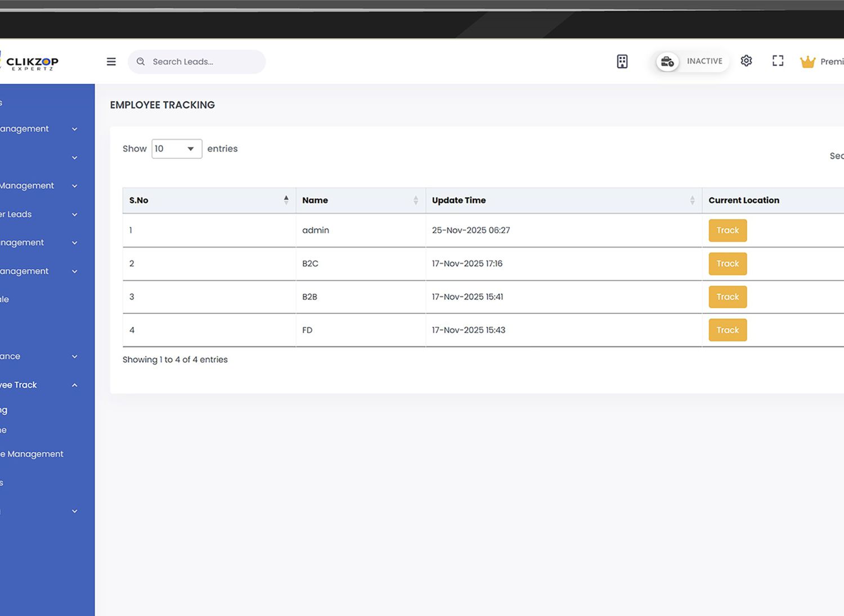The width and height of the screenshot is (844, 616).
Task: Track the admin employee location
Action: pyautogui.click(x=727, y=230)
